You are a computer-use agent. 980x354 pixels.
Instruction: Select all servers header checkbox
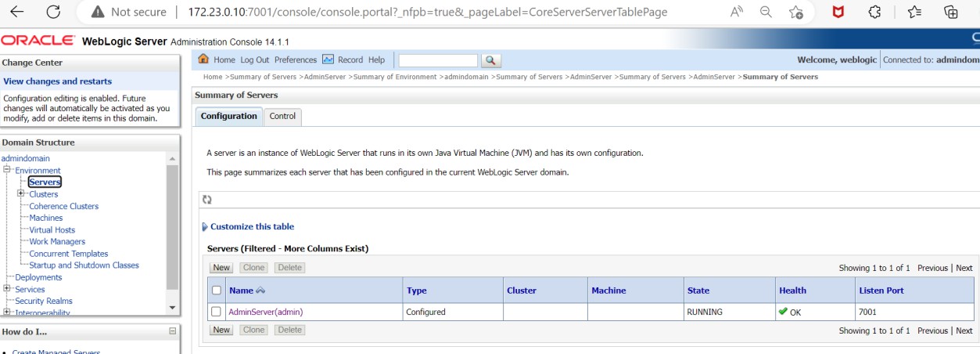(x=217, y=291)
